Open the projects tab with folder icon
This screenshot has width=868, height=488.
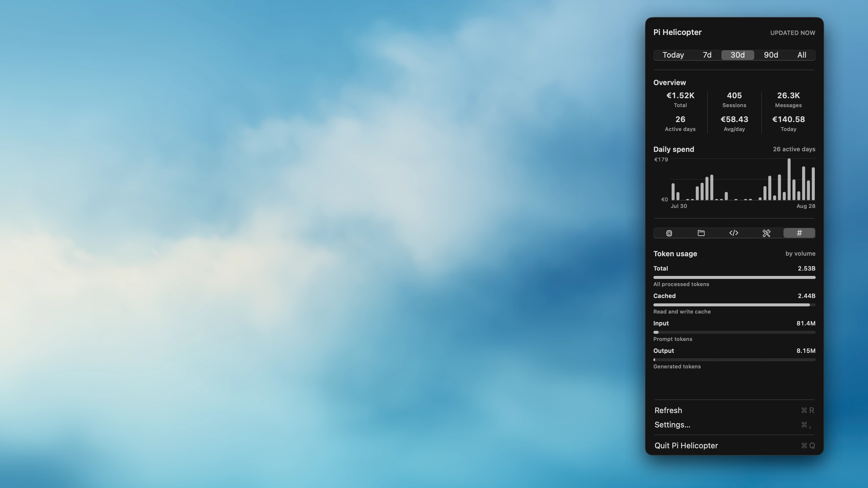(x=701, y=233)
